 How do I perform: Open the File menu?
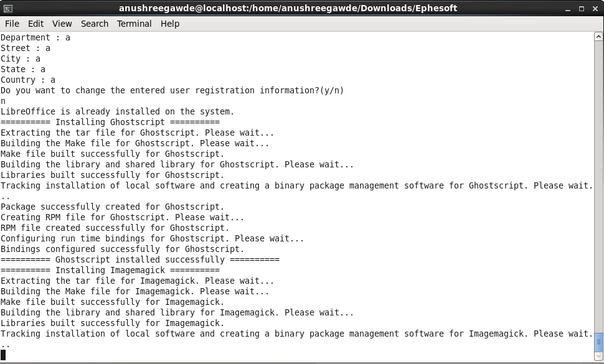pos(12,24)
